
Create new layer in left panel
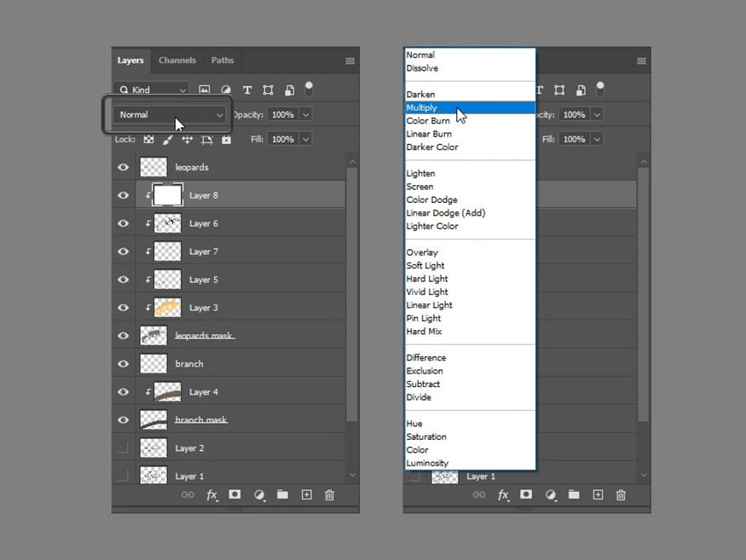306,495
